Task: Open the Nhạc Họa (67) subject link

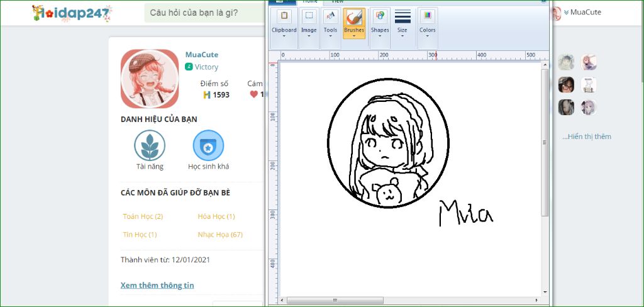Action: [x=220, y=235]
